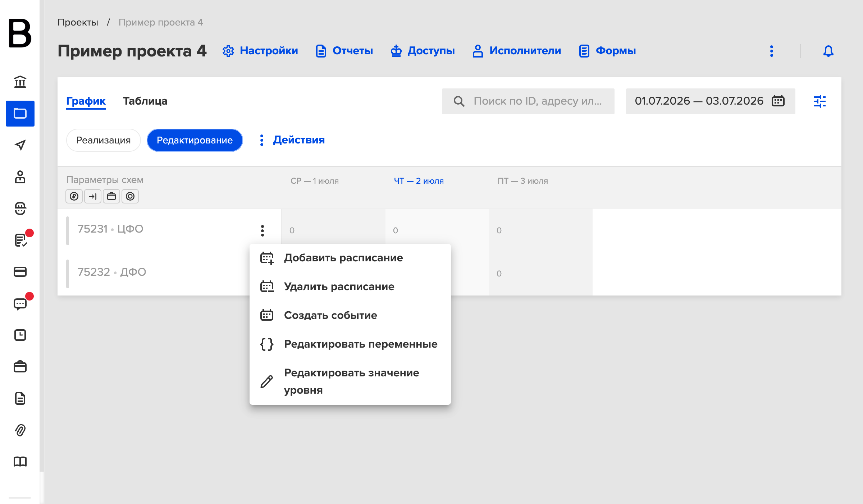Open the executors person sidebar icon
This screenshot has width=863, height=504.
point(20,177)
